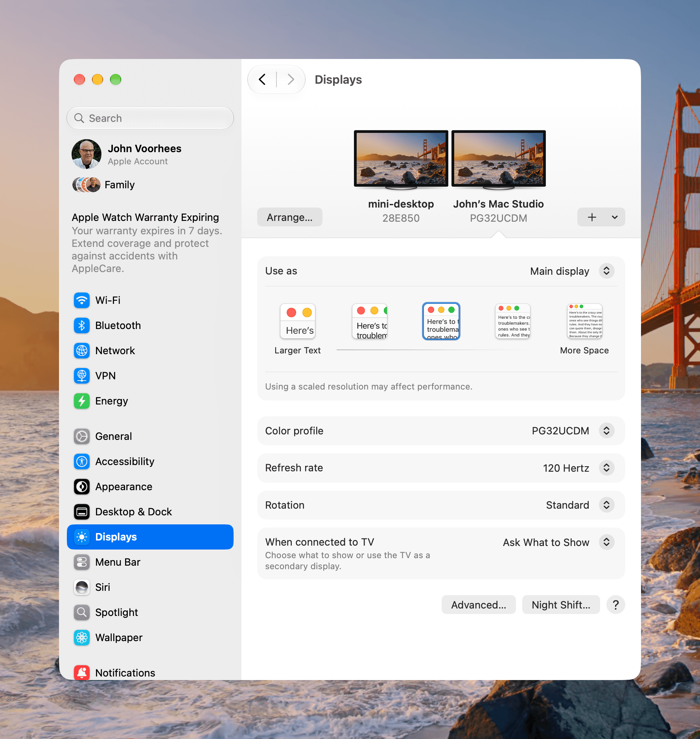Open Displays help with question mark button
The width and height of the screenshot is (700, 739).
pyautogui.click(x=616, y=605)
